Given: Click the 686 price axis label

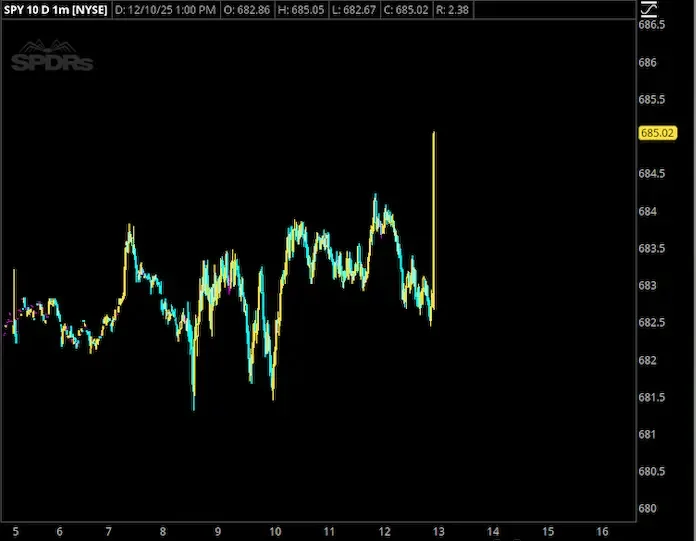Looking at the screenshot, I should 647,63.
